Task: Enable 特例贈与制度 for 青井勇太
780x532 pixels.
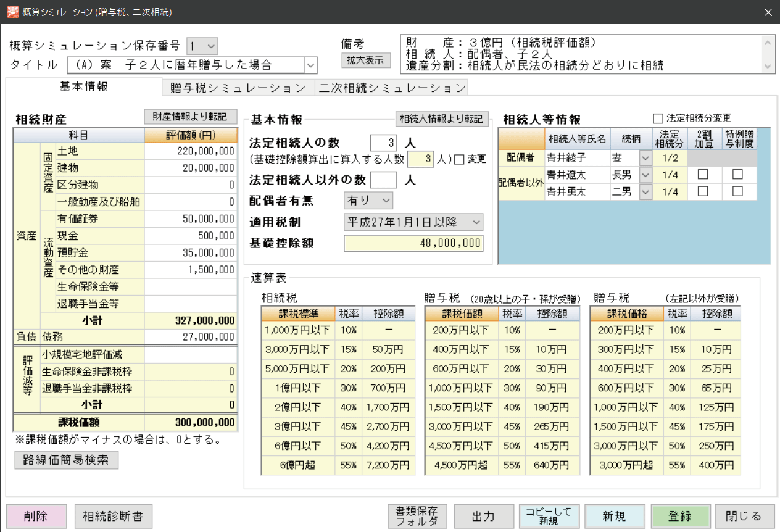Action: [737, 192]
